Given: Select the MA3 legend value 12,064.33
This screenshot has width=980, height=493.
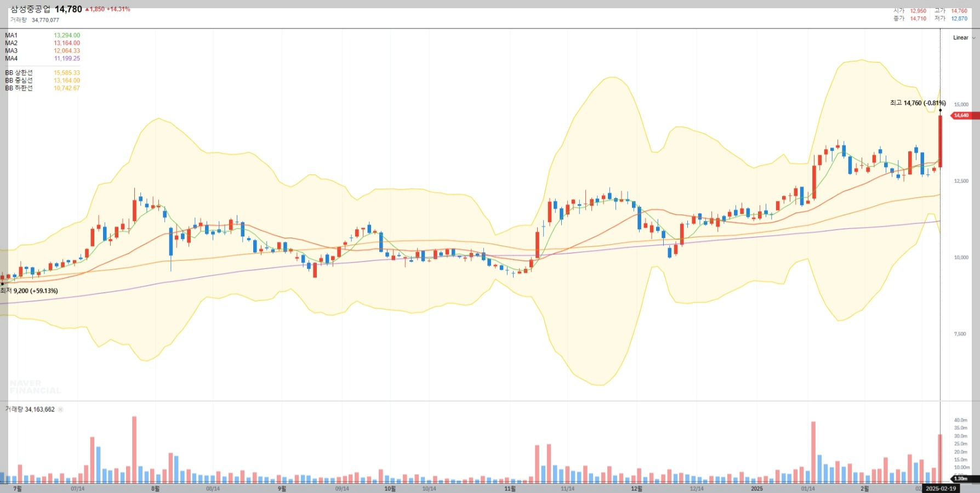Looking at the screenshot, I should [67, 51].
